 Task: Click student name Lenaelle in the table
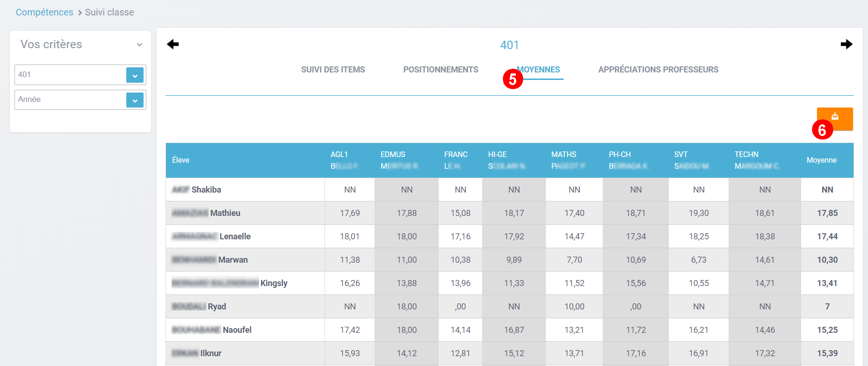coord(235,237)
